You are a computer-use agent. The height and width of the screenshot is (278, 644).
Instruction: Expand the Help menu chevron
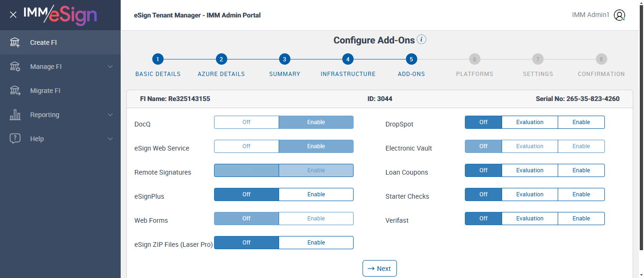pos(110,139)
